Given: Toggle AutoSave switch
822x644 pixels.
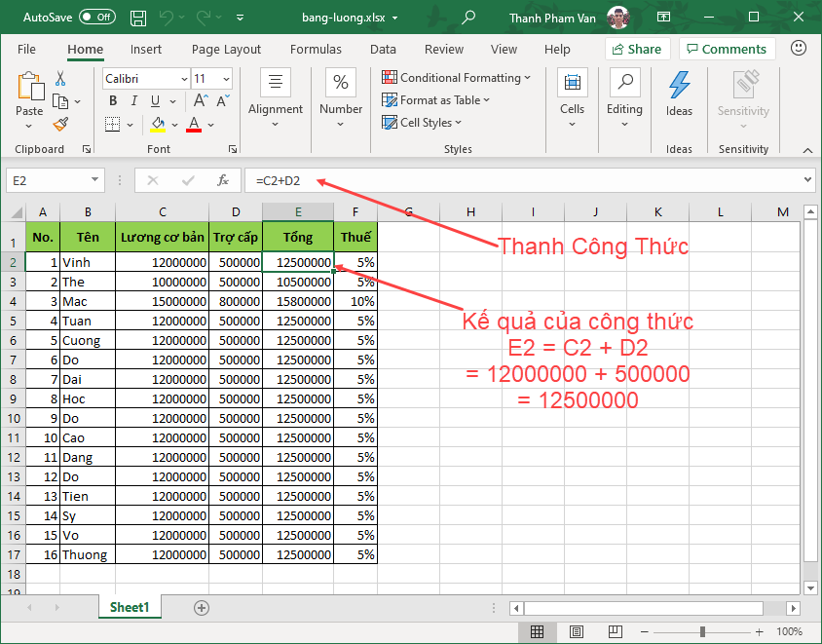Looking at the screenshot, I should point(97,18).
